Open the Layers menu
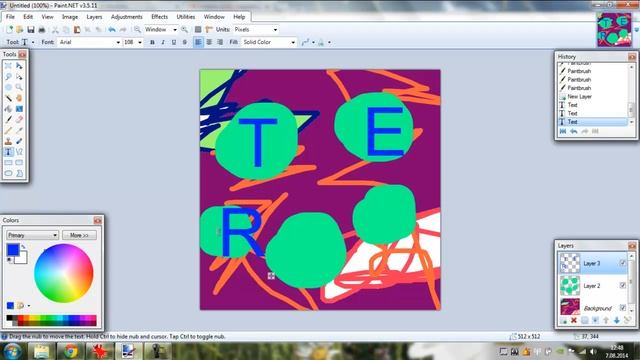This screenshot has height=360, width=640. 94,17
